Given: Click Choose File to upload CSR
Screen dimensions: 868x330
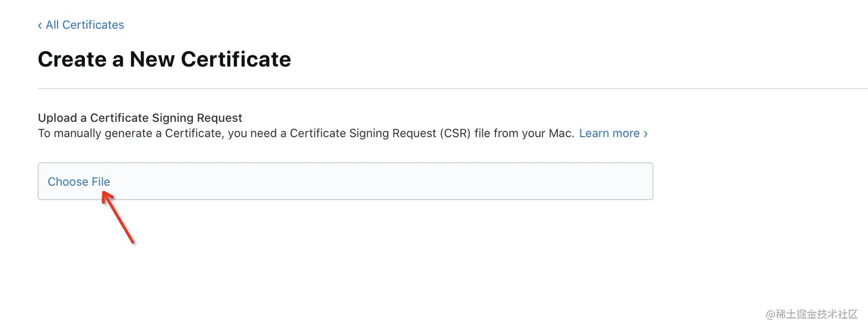Looking at the screenshot, I should 79,182.
